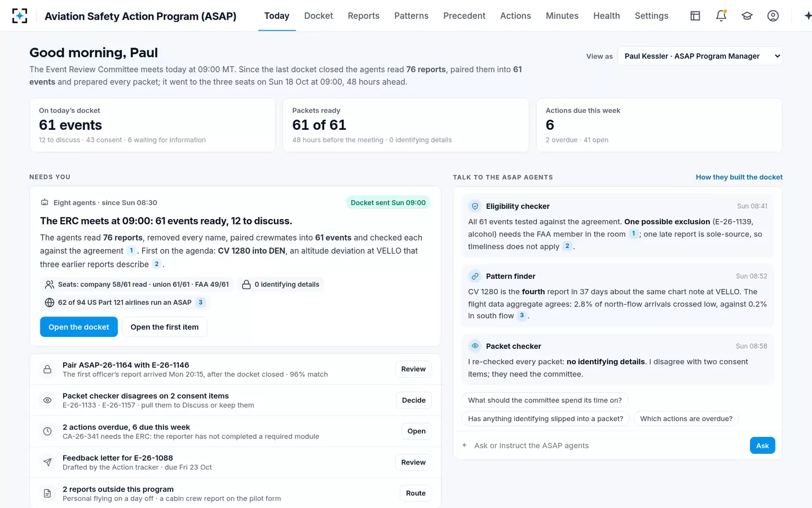Click Decide for Packet checker disagreement
Viewport: 812px width, 508px height.
pyautogui.click(x=413, y=400)
